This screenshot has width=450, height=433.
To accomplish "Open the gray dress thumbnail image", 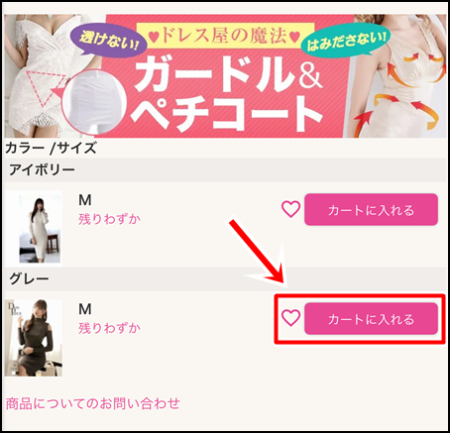I will coord(33,338).
